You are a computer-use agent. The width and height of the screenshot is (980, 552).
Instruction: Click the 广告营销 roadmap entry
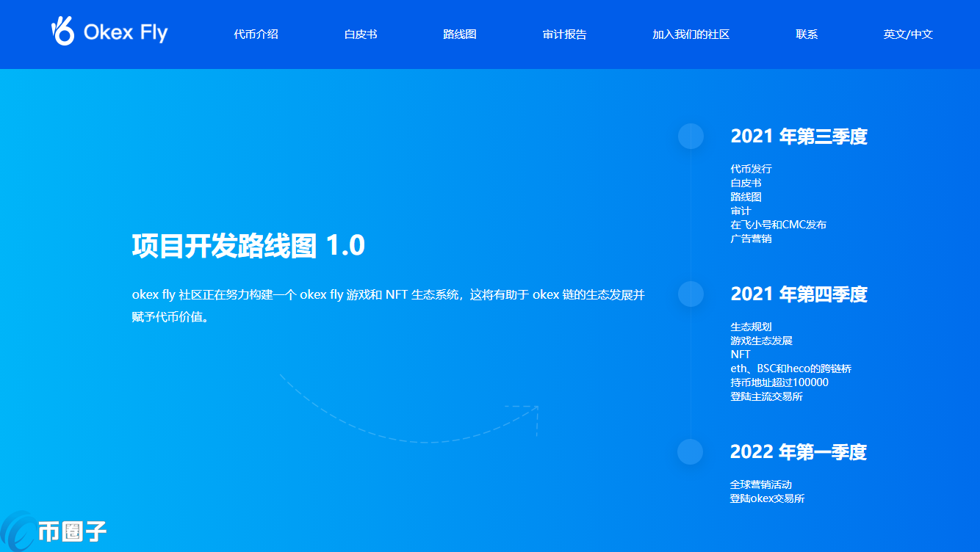751,239
